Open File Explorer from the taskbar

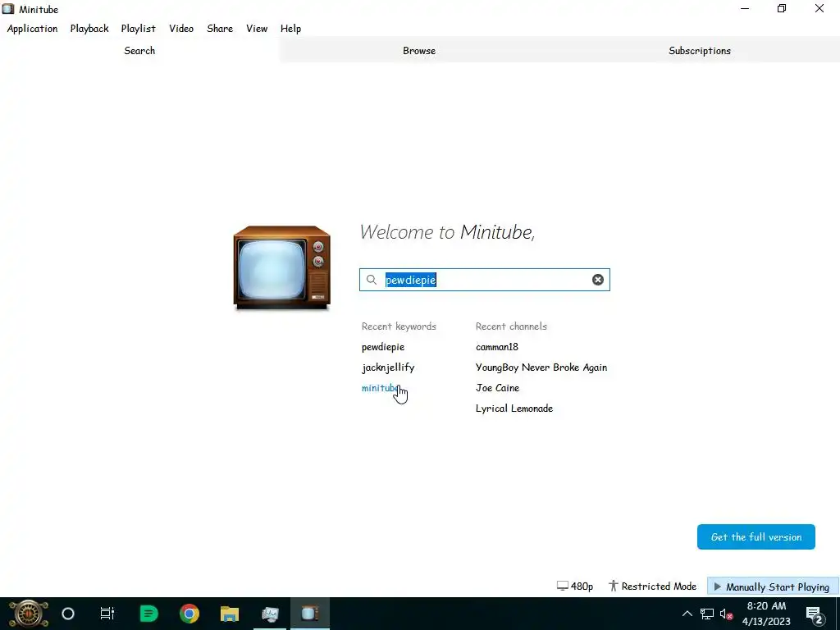230,614
